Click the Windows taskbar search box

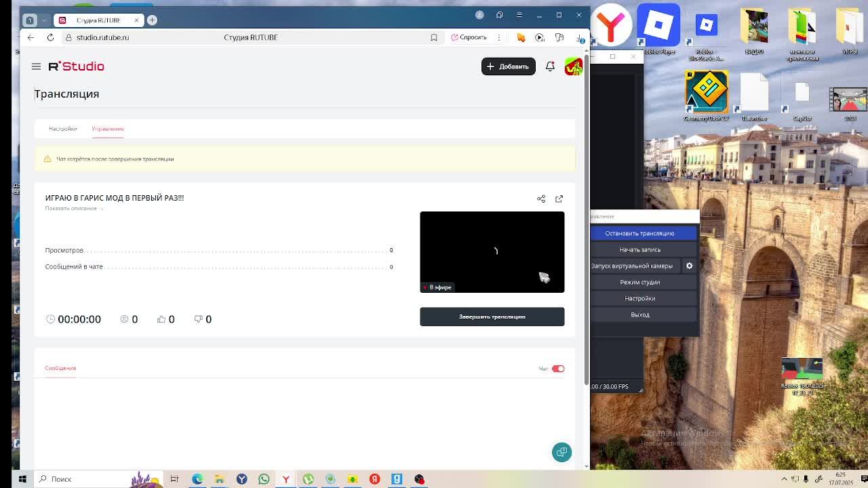(98, 479)
